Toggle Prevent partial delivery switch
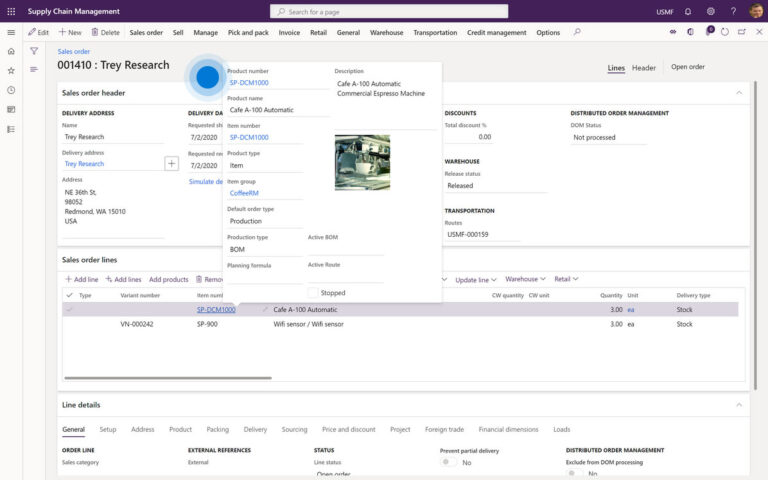 (x=448, y=462)
